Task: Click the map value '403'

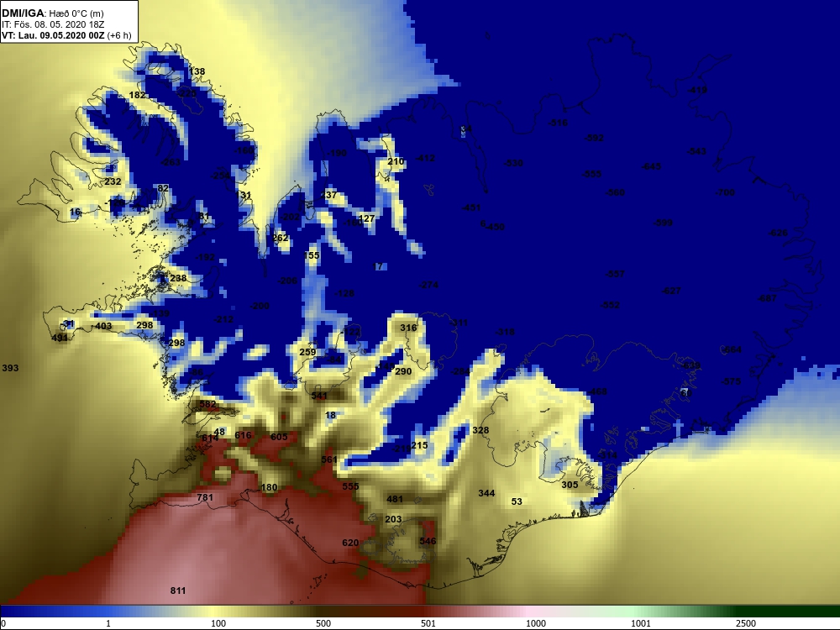Action: coord(102,326)
